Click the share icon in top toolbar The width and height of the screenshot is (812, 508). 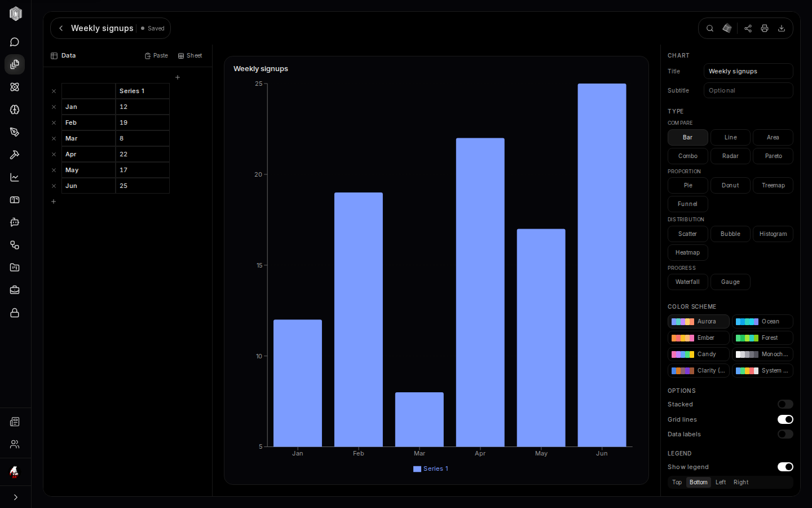pos(748,28)
